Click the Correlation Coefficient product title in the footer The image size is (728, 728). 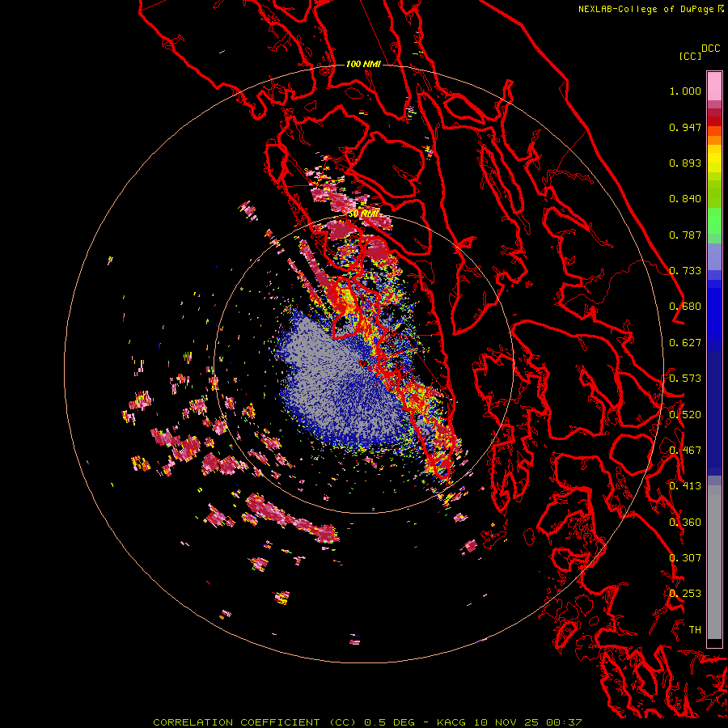click(x=254, y=722)
